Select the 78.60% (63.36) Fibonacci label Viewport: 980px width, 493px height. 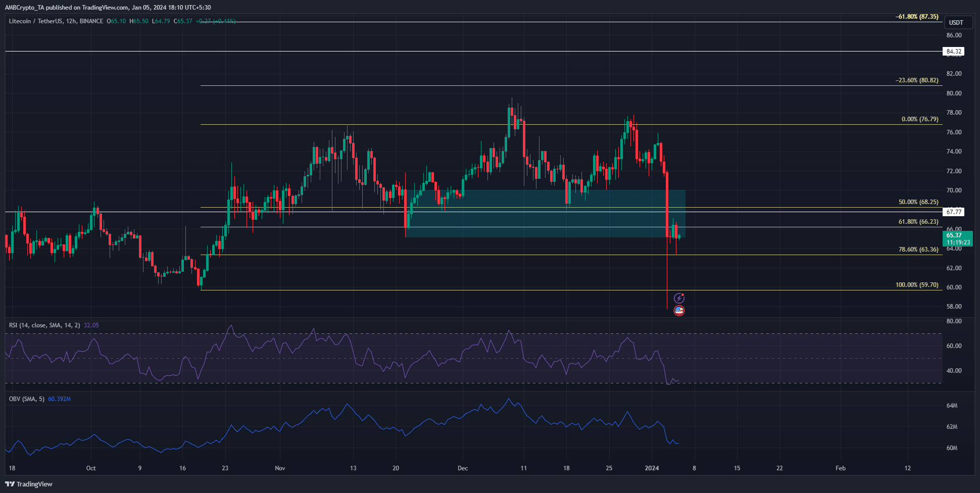tap(918, 250)
